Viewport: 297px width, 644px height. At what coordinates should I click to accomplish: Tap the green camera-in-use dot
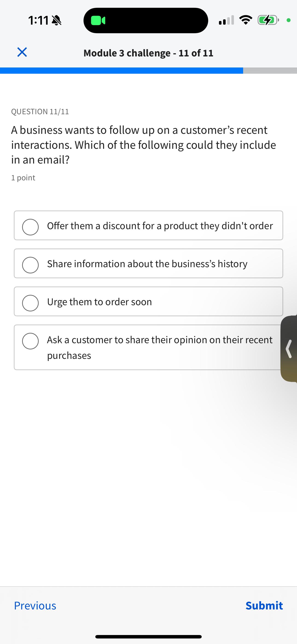[x=288, y=20]
